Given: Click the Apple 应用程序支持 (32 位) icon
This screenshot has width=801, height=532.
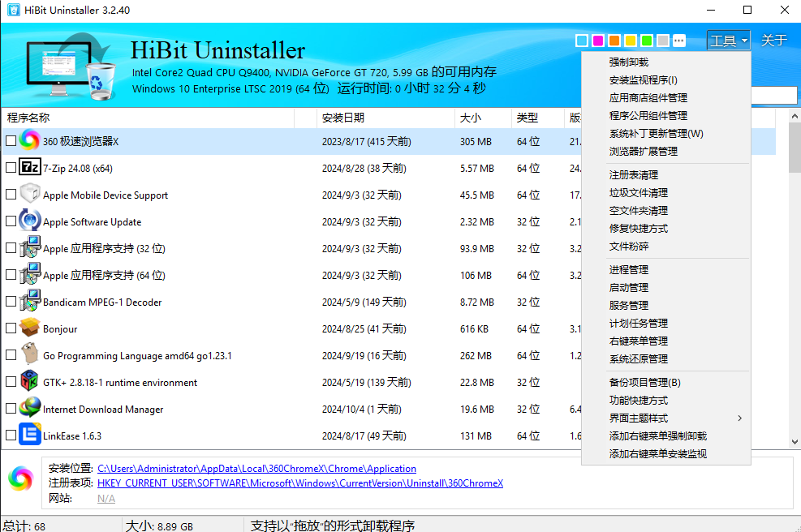Looking at the screenshot, I should click(x=30, y=247).
